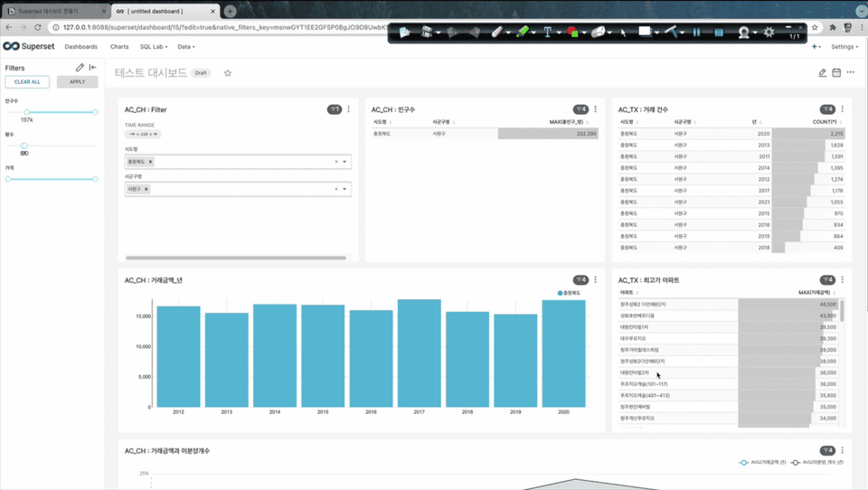Click the time range pill in Filter chart
Viewport: 868px width, 490px height.
[144, 134]
